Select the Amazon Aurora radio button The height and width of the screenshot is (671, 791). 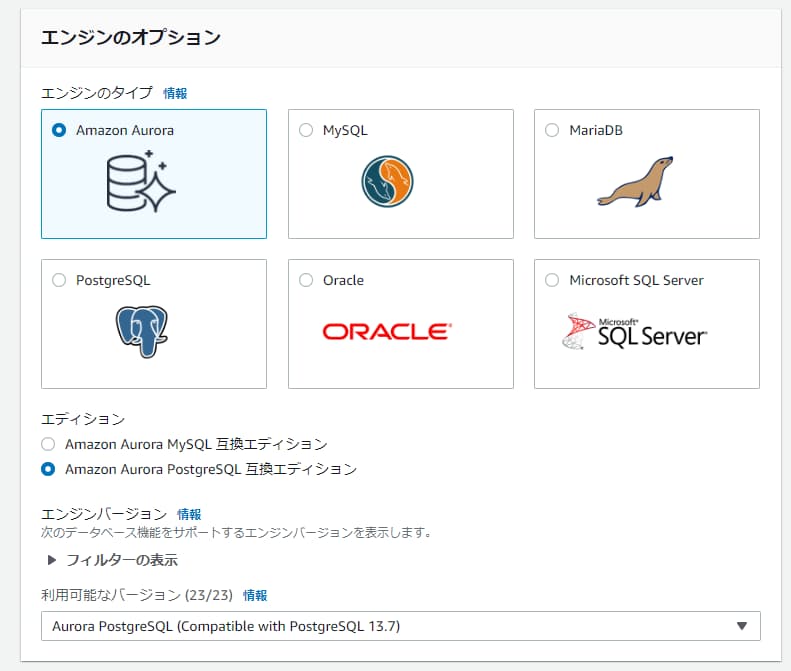tap(59, 130)
